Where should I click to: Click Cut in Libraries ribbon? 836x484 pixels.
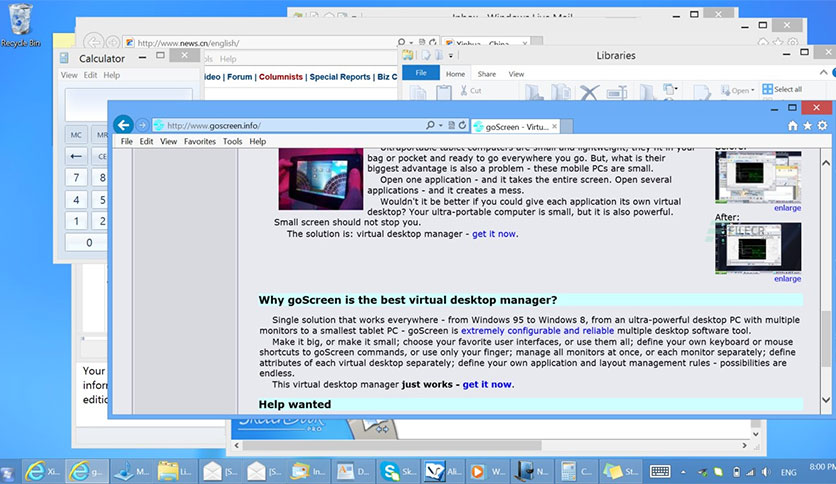click(471, 91)
